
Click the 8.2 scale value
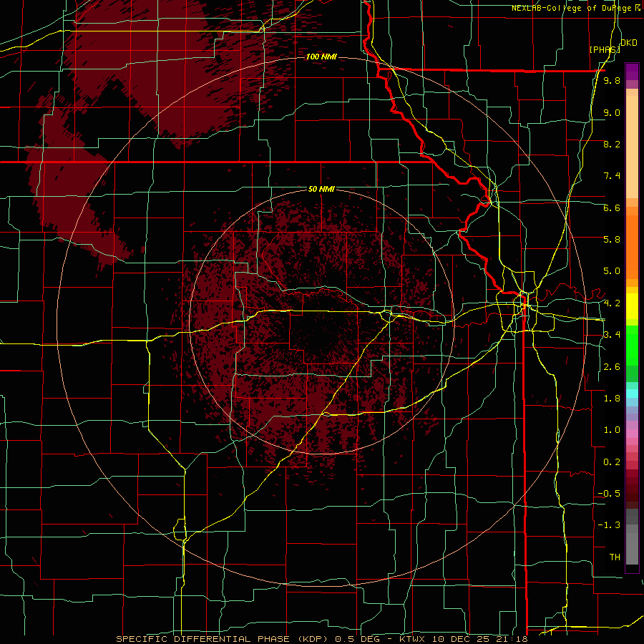[612, 144]
